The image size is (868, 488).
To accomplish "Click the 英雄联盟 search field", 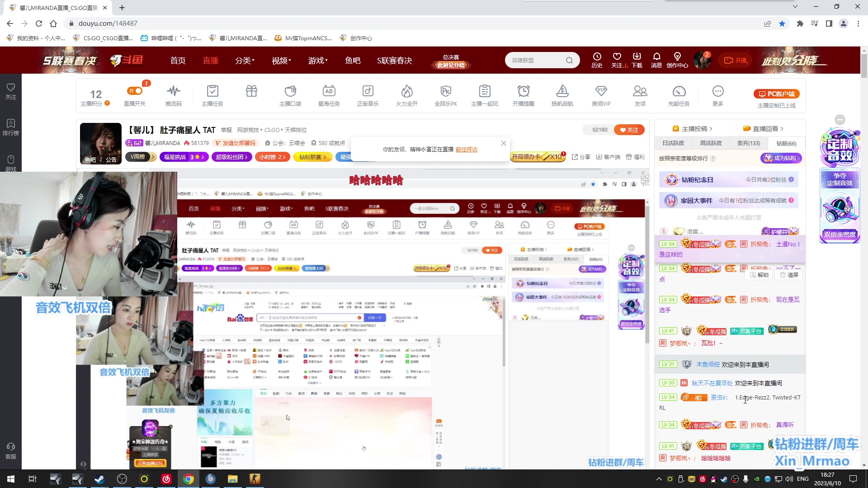I will pos(536,60).
